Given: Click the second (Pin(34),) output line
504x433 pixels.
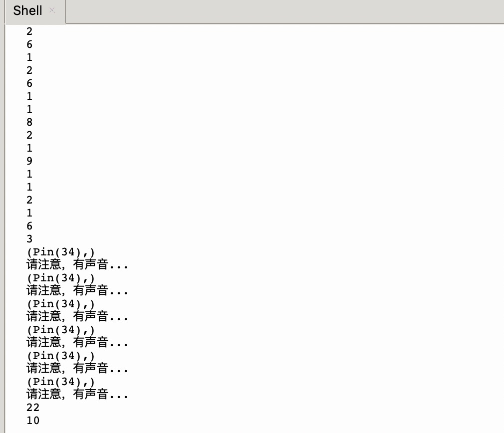Looking at the screenshot, I should [x=61, y=278].
